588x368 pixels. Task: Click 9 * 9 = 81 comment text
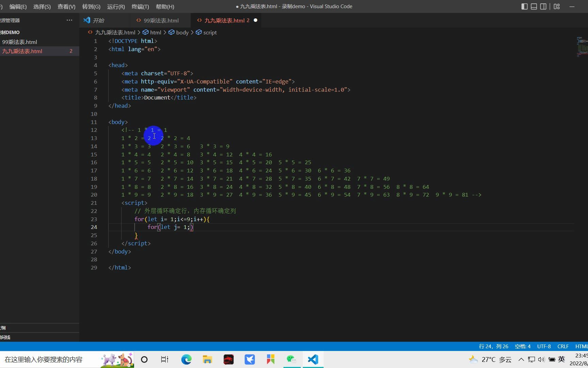coord(452,195)
